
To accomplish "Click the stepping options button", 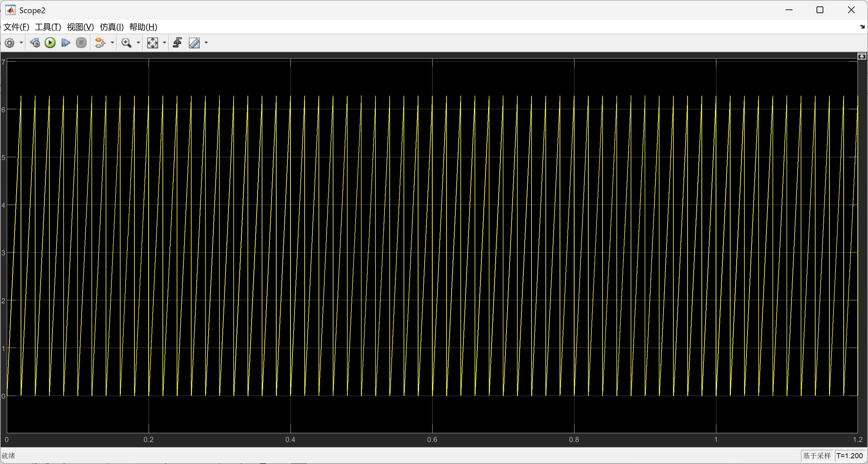I will (x=35, y=43).
